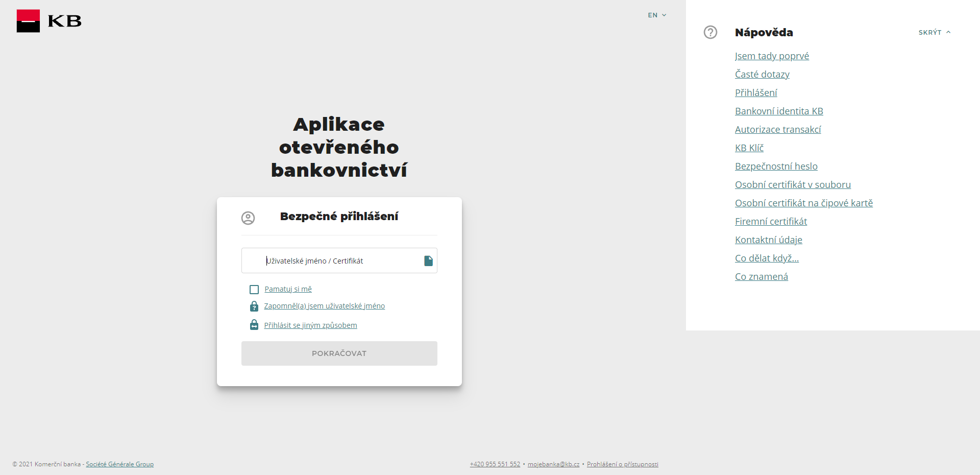
Task: Open the Pamatuj si mě link
Action: click(288, 289)
